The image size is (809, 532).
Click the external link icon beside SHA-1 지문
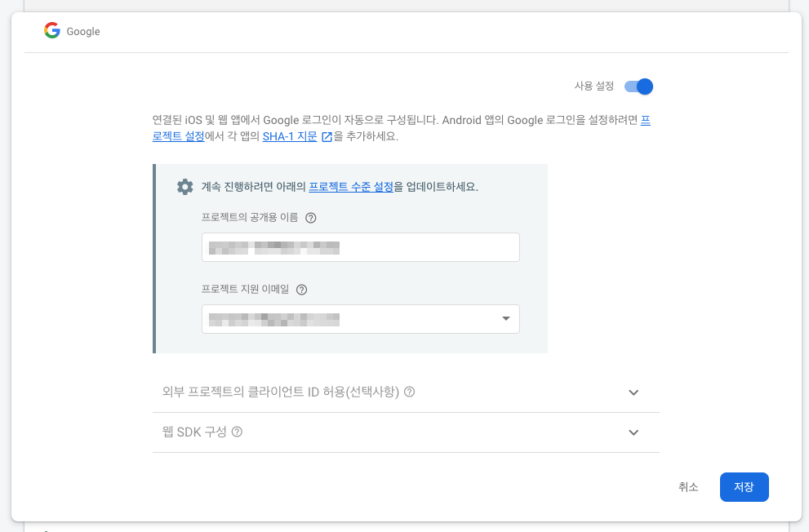coord(327,136)
